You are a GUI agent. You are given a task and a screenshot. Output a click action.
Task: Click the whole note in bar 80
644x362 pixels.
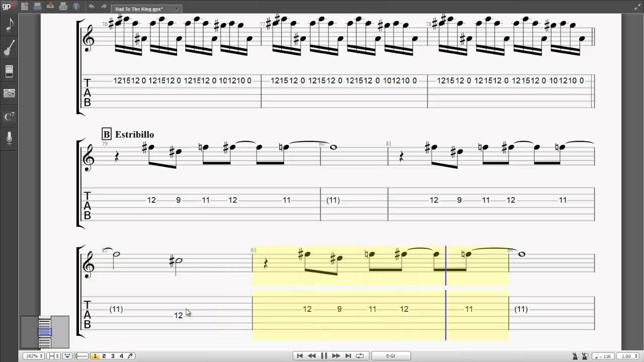(x=333, y=147)
